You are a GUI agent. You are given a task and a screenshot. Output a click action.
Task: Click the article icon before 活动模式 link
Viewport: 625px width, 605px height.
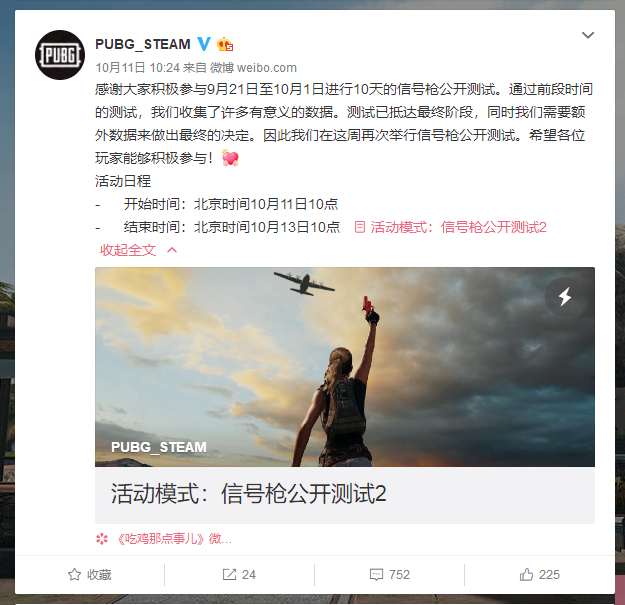[360, 227]
